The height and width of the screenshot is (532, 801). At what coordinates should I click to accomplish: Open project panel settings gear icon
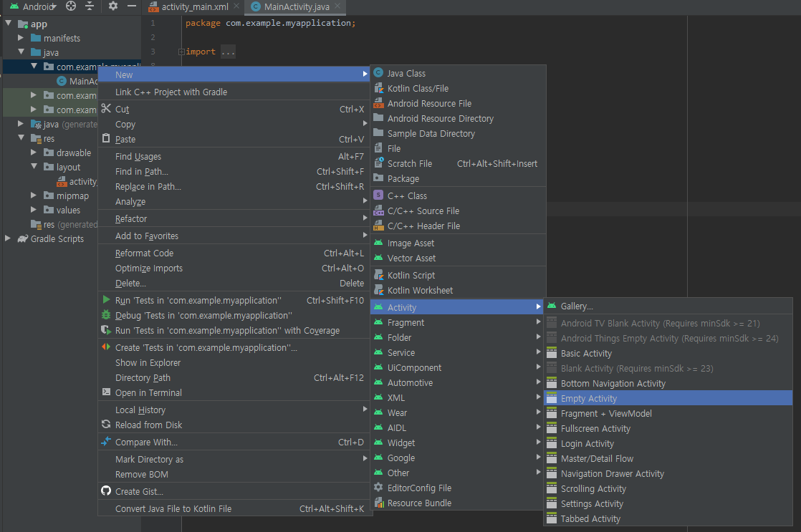click(x=113, y=6)
